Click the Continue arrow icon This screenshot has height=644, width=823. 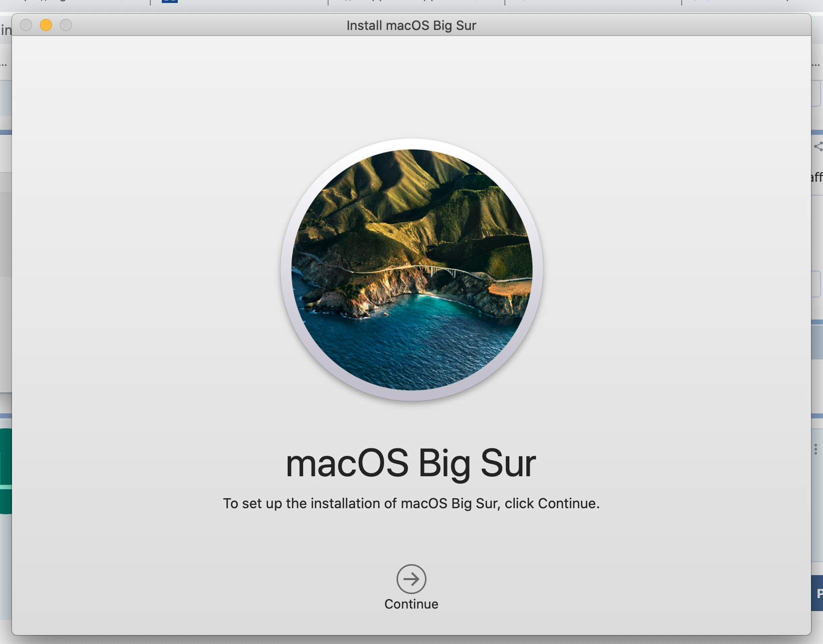pyautogui.click(x=411, y=579)
